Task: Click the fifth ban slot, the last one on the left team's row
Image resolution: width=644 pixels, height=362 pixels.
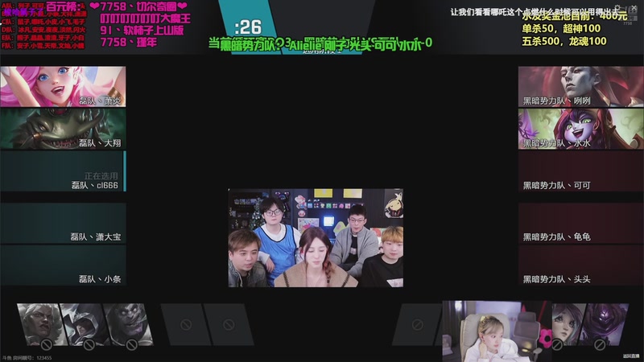Action: coord(229,325)
